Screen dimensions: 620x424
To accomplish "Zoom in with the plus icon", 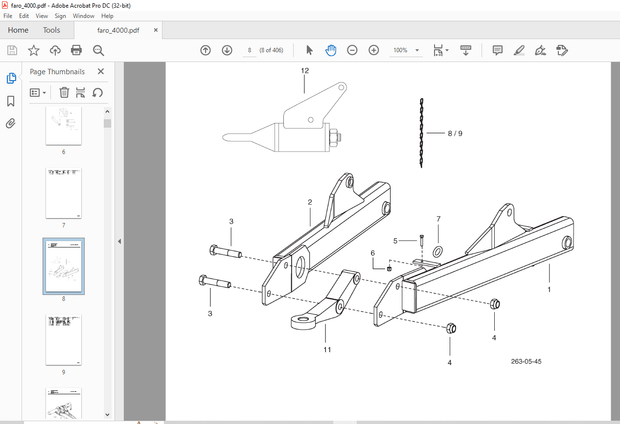I will [373, 50].
